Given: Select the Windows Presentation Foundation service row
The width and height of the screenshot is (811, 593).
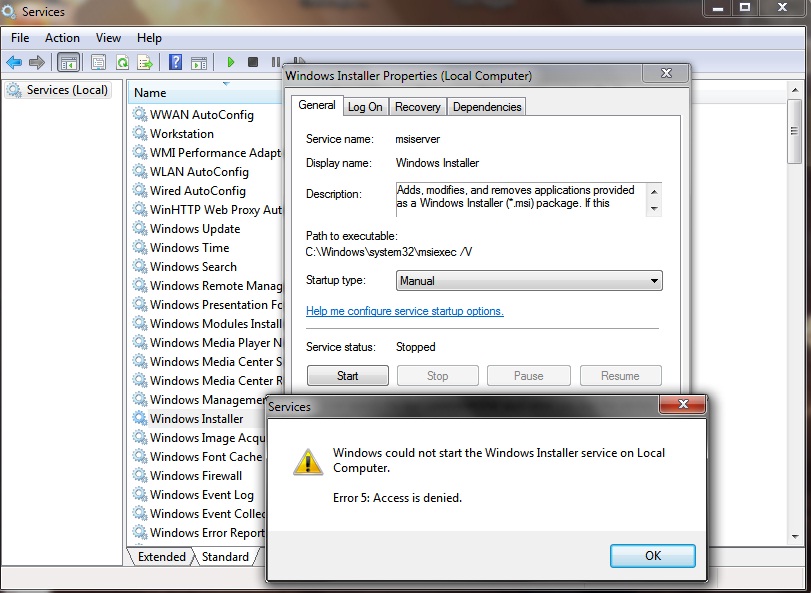Looking at the screenshot, I should [x=206, y=305].
